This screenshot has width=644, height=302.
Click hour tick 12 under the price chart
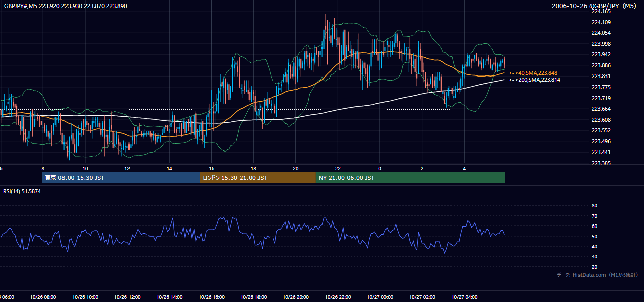(127, 169)
